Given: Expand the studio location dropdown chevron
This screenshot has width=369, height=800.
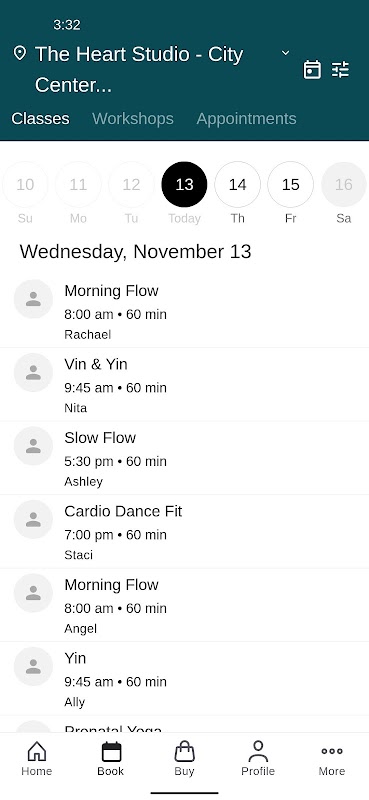Looking at the screenshot, I should click(x=286, y=53).
